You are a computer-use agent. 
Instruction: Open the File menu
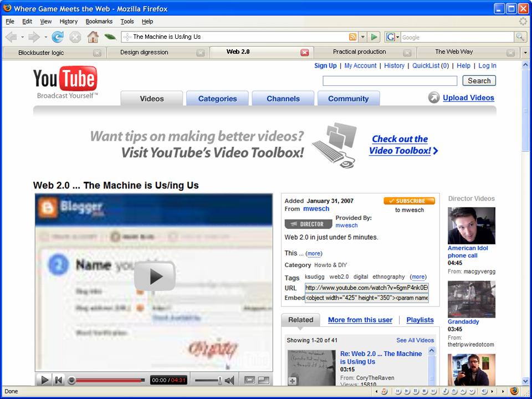coord(10,22)
